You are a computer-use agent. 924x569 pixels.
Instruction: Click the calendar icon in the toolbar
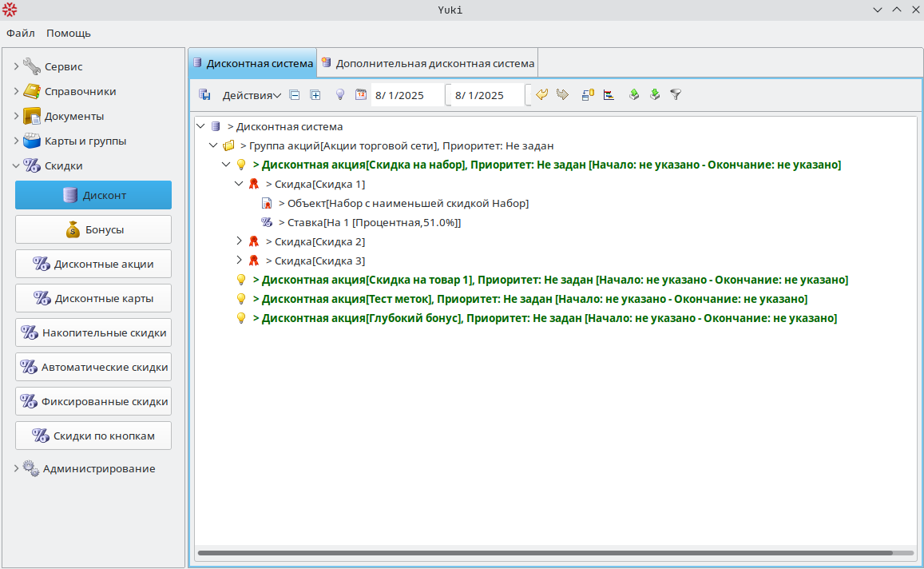360,95
